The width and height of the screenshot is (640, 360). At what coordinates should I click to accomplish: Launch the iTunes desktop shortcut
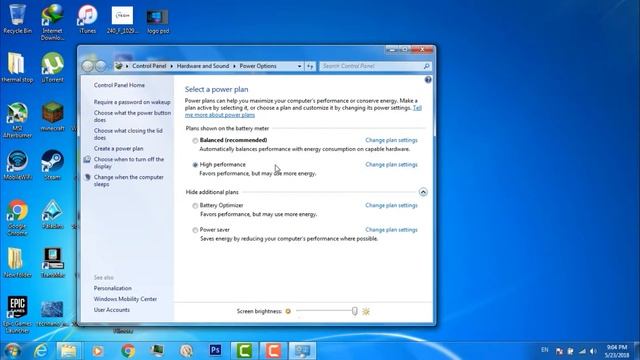click(87, 19)
